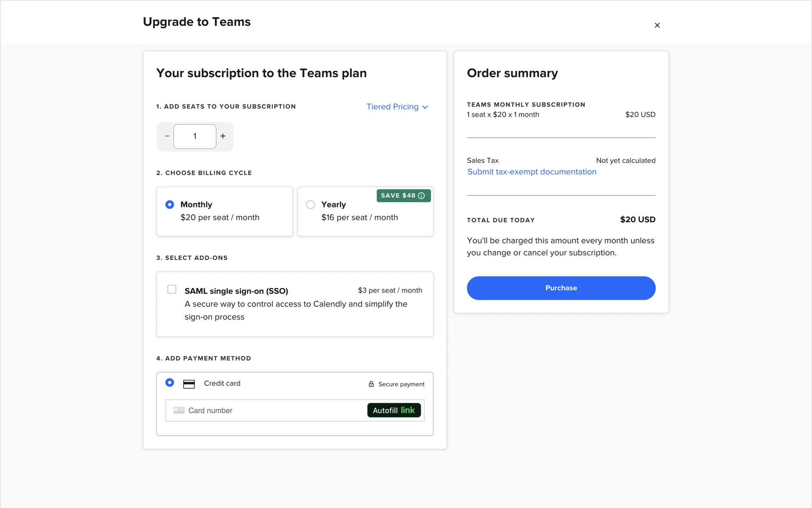
Task: Open the Submit tax-exempt documentation link
Action: click(532, 172)
